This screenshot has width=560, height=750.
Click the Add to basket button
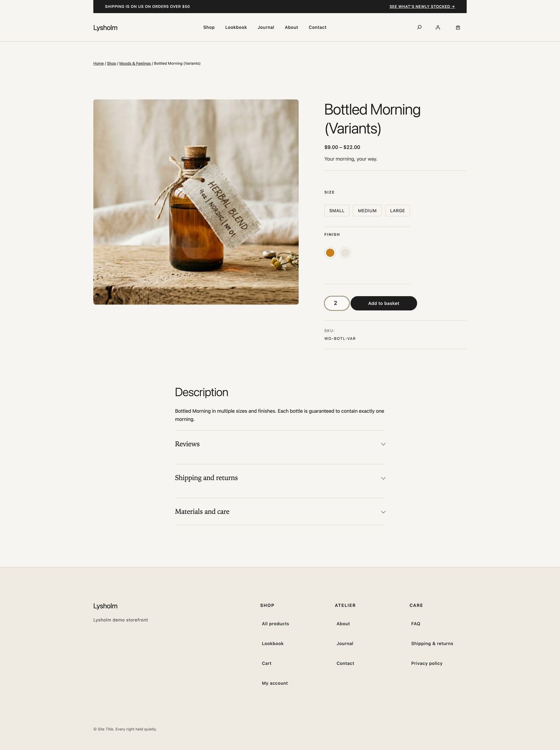[x=384, y=303]
